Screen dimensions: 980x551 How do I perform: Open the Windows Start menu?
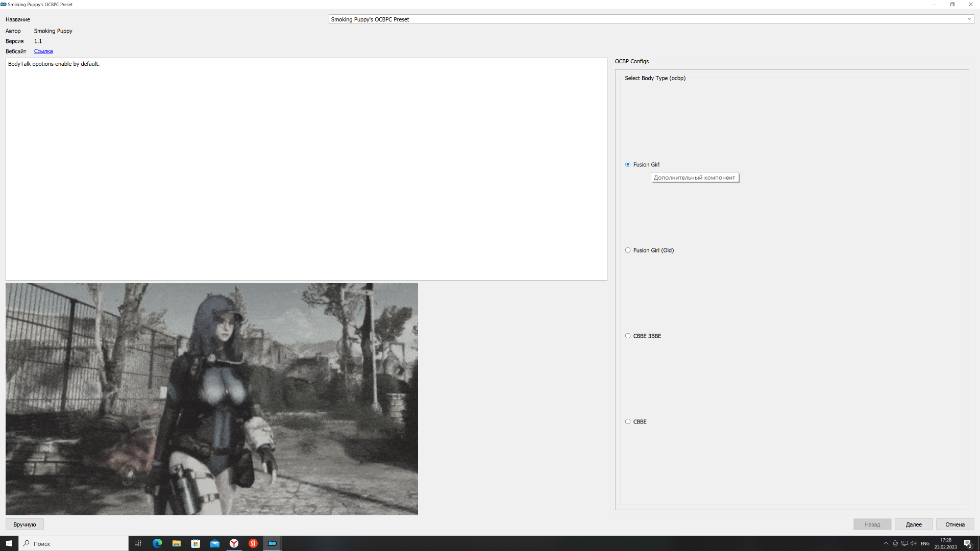pos(9,543)
